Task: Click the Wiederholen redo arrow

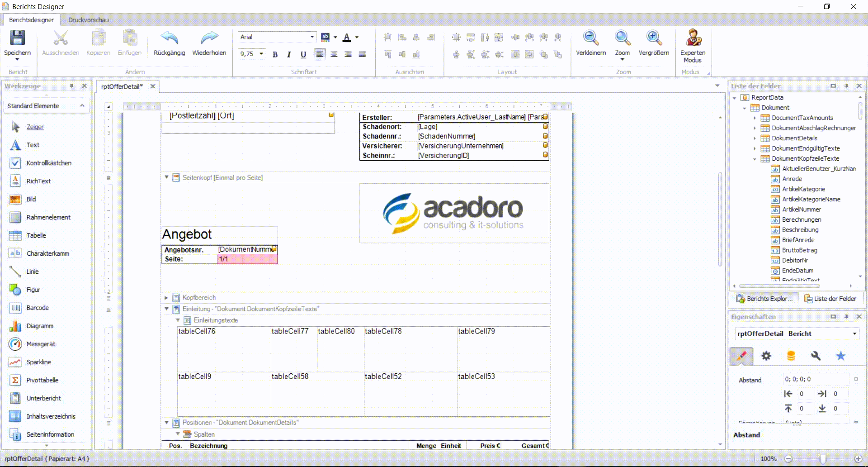Action: [x=209, y=39]
